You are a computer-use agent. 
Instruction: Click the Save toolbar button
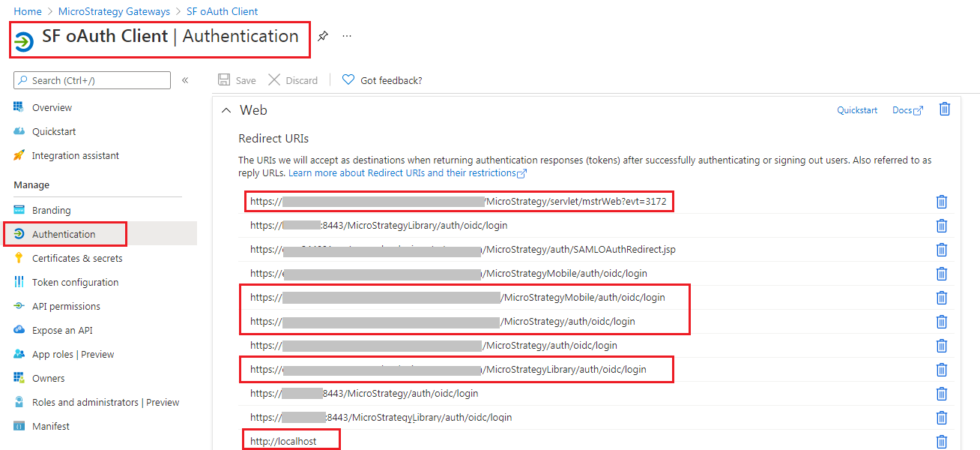coord(237,80)
